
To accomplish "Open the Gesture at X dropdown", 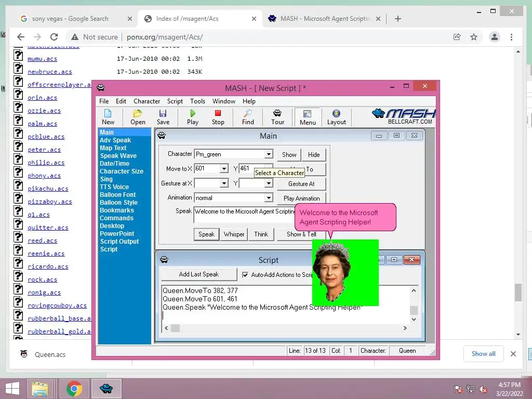I will (224, 183).
